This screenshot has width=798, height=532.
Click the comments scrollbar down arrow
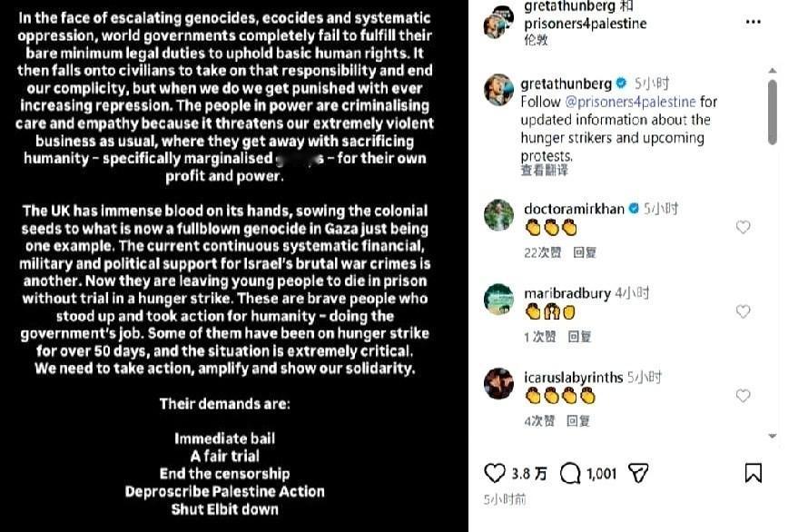click(773, 436)
